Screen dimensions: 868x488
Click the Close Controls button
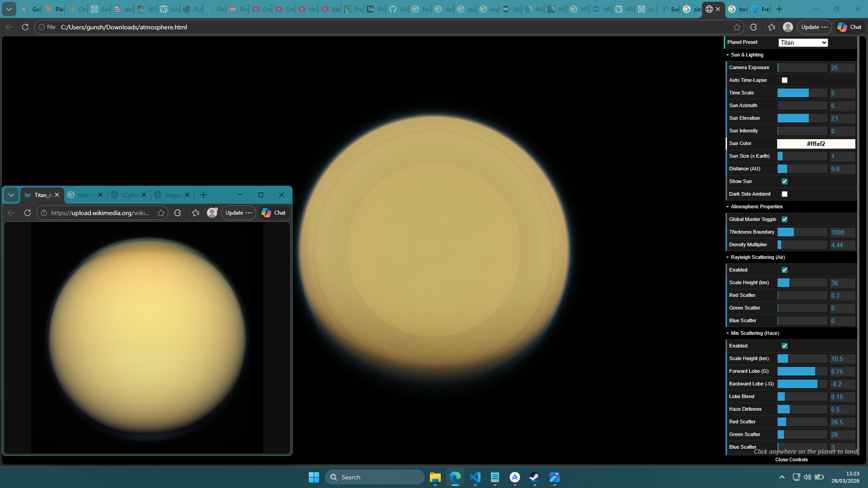(791, 460)
